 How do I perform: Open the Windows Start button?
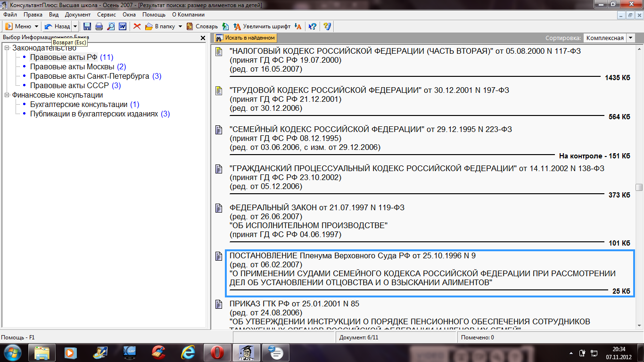click(x=12, y=353)
